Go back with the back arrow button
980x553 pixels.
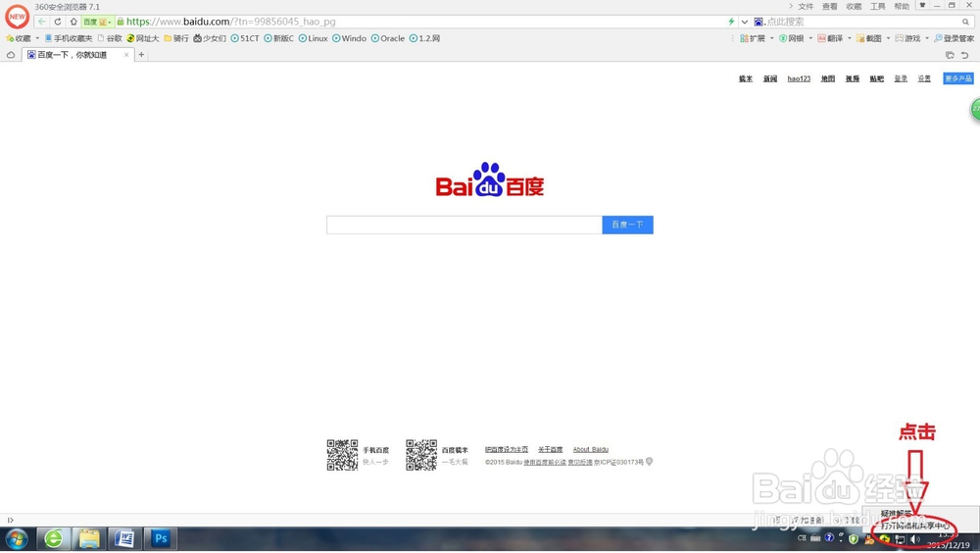pos(42,22)
